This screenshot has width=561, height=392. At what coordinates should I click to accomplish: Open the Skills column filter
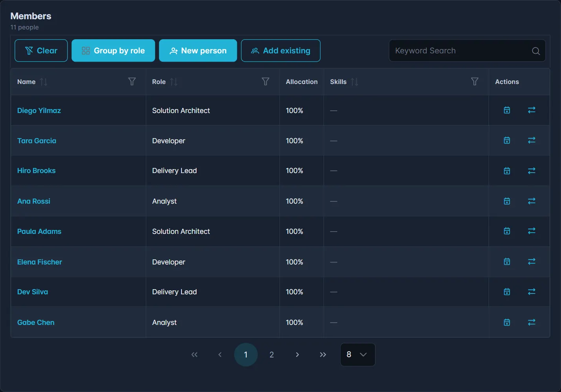point(475,82)
